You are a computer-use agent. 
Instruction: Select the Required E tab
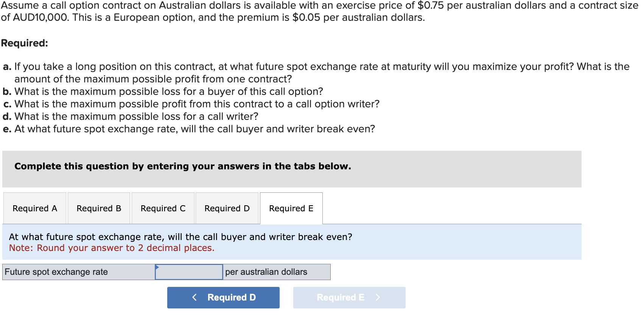291,208
